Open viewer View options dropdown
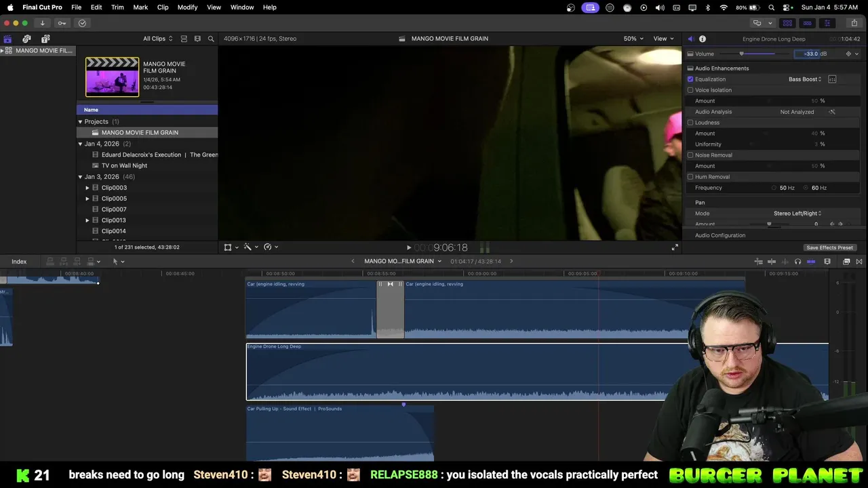The image size is (868, 488). pos(663,39)
